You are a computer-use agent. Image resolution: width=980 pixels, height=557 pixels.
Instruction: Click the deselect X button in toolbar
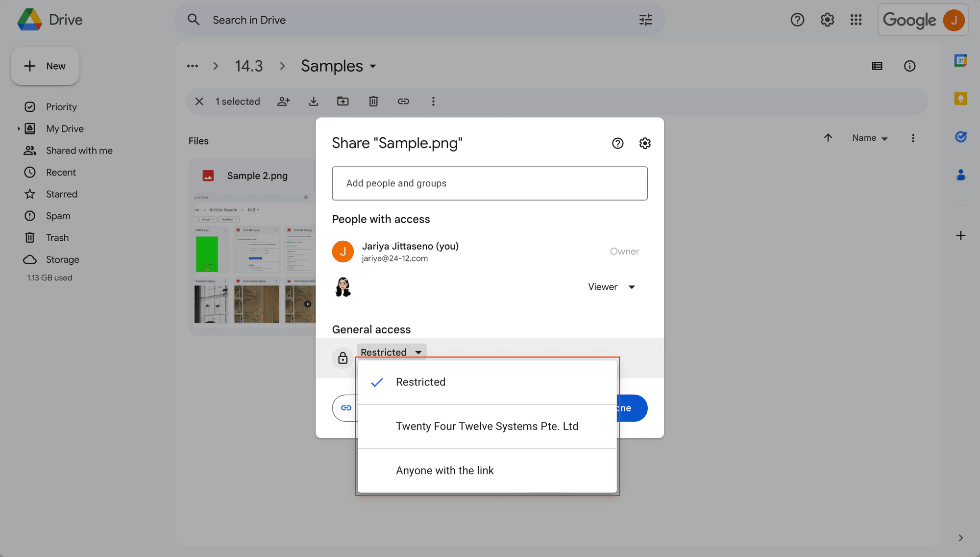[x=198, y=101]
